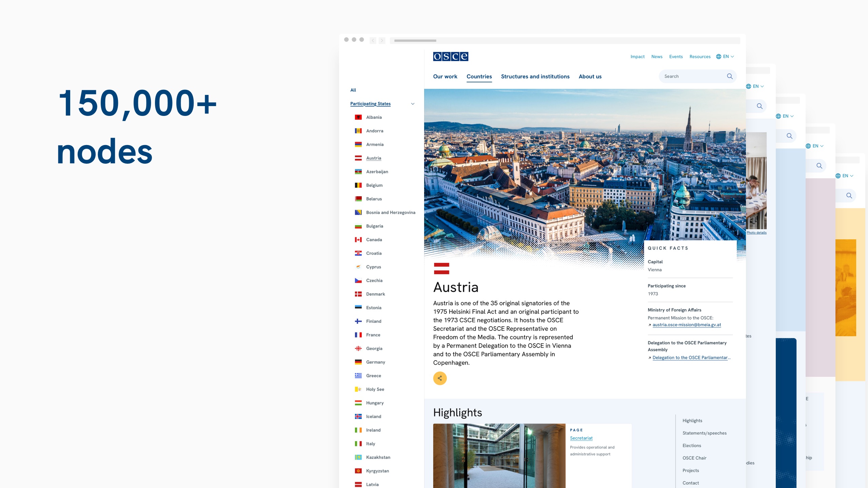Click the browser back arrow icon
This screenshot has width=868, height=488.
coord(373,40)
